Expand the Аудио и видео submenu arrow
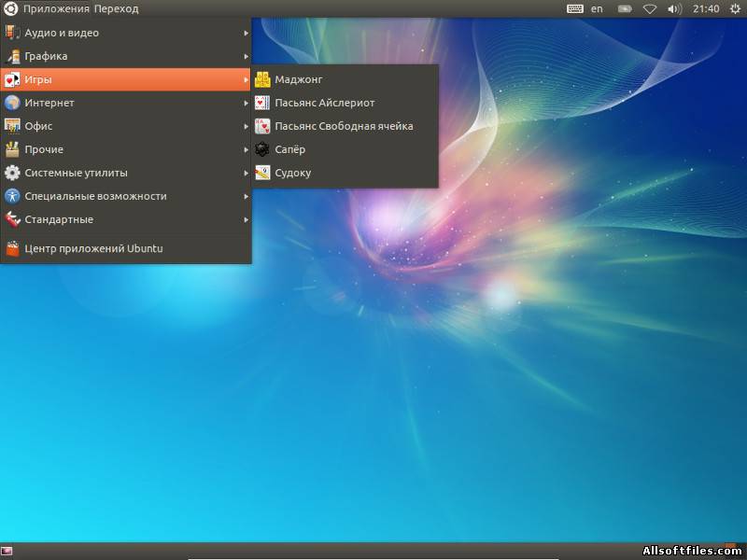 tap(246, 33)
